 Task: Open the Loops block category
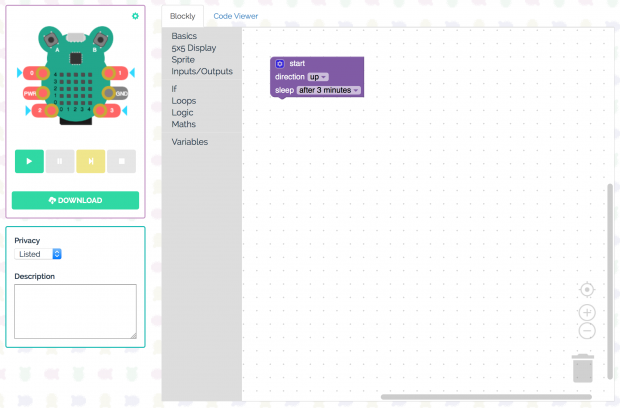pos(183,101)
